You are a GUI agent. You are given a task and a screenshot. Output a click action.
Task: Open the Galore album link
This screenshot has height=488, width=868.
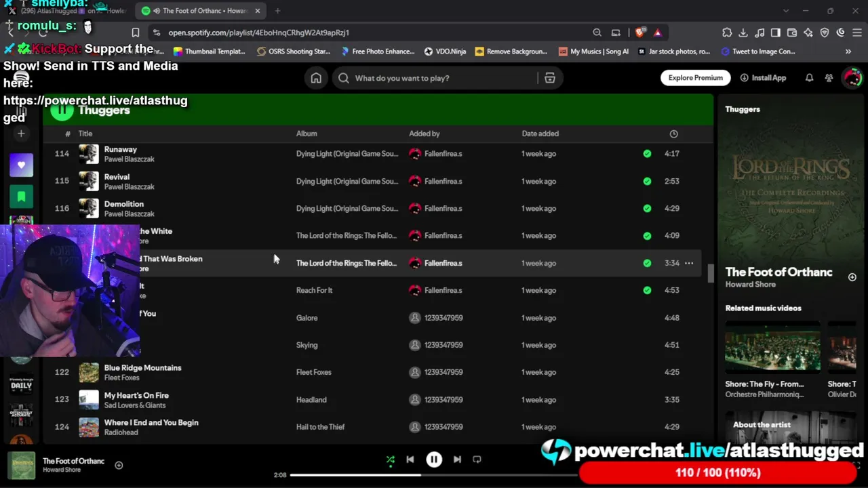pyautogui.click(x=307, y=318)
